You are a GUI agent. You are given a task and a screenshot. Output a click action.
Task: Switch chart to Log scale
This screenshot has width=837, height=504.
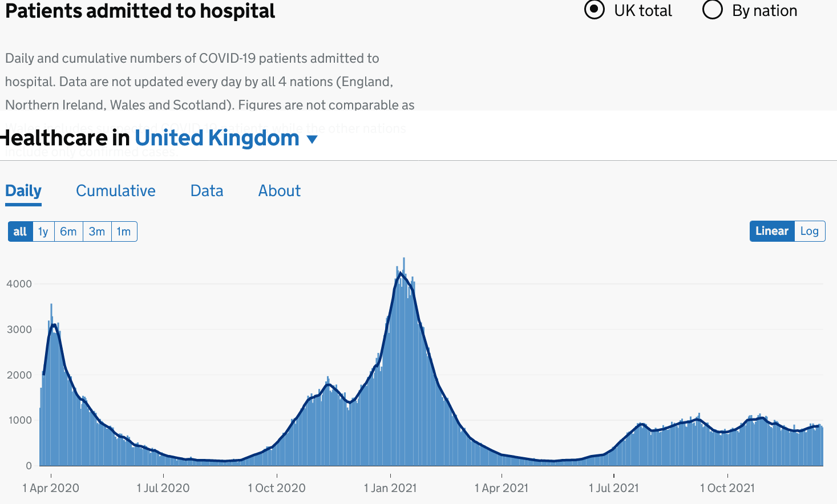(x=809, y=231)
